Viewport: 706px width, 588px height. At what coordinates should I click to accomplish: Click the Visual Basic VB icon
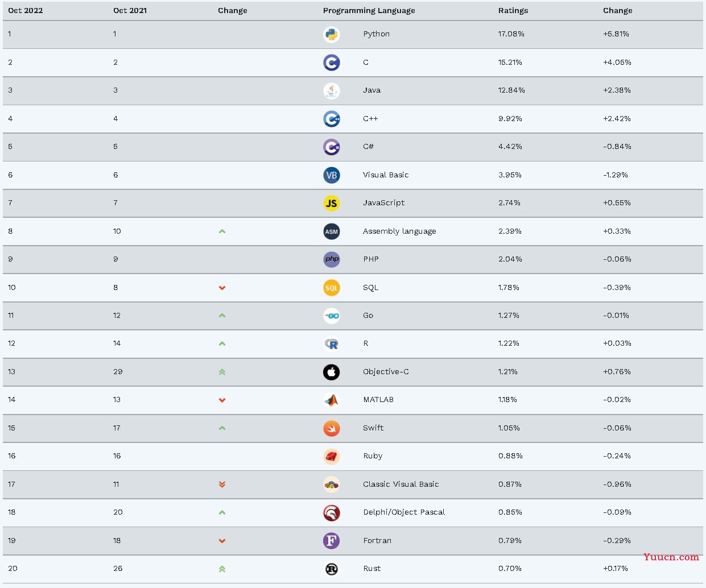[x=332, y=175]
